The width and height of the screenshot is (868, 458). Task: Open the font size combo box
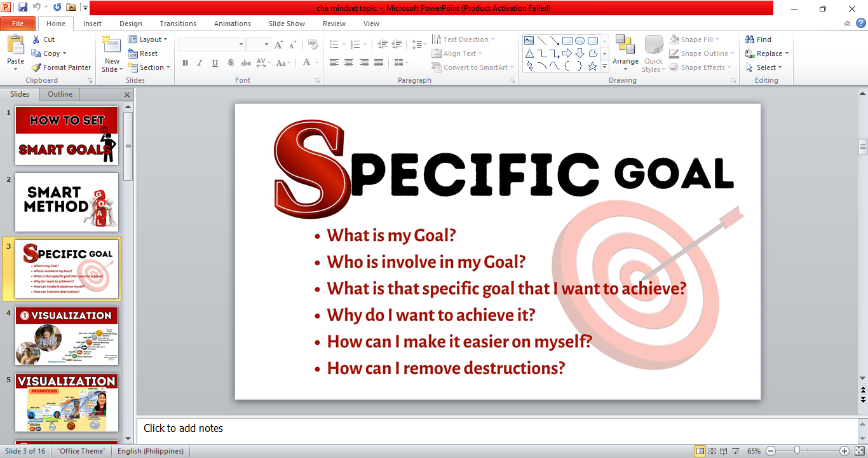point(259,45)
